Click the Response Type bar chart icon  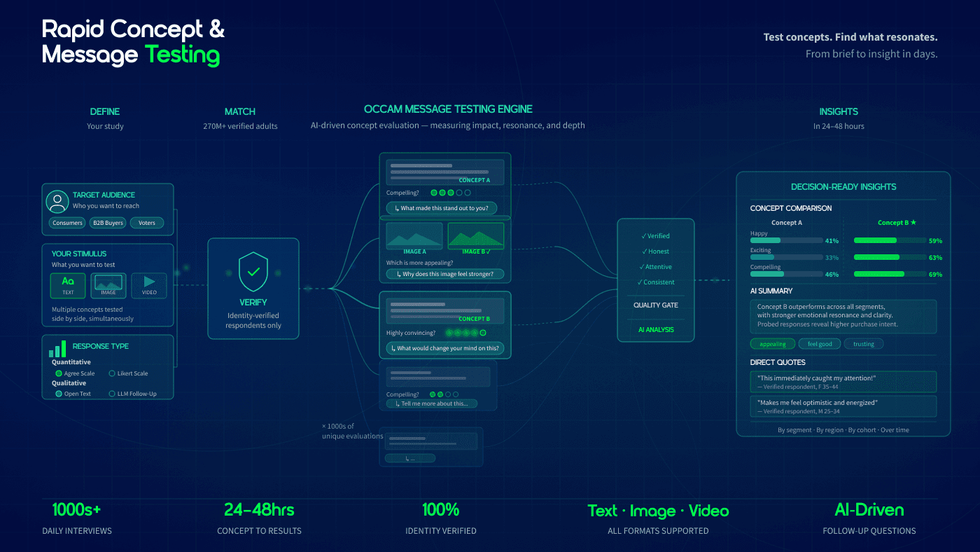coord(57,348)
